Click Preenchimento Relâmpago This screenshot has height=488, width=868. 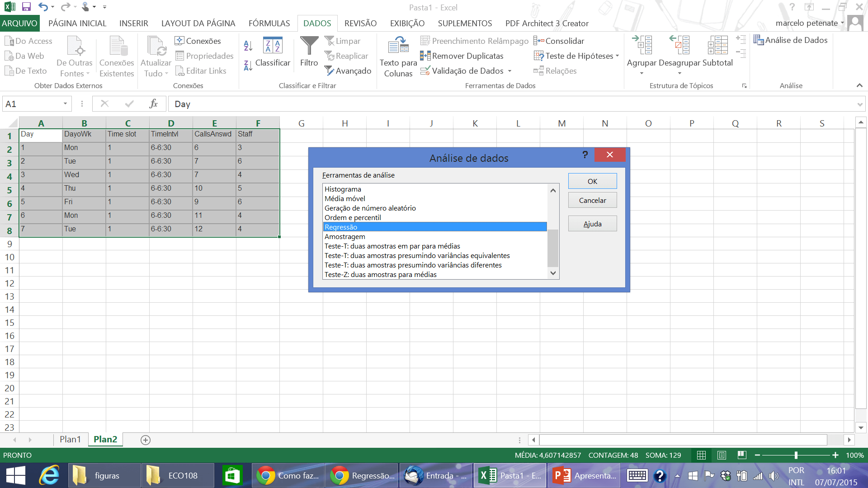pos(475,41)
